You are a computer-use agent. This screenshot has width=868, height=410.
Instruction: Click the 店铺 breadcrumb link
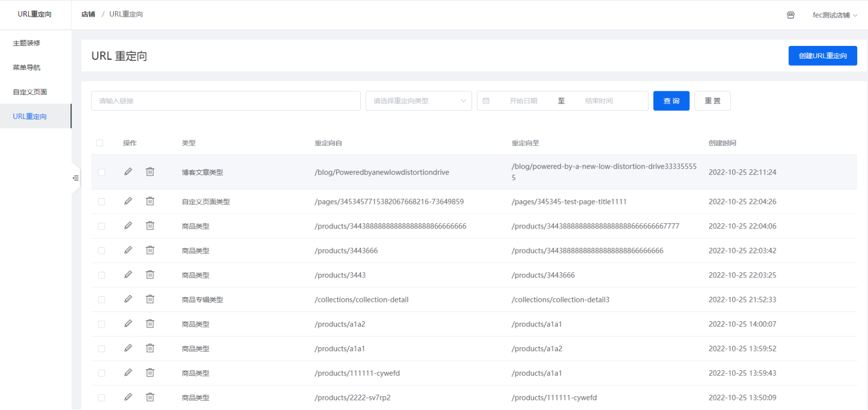[x=88, y=14]
